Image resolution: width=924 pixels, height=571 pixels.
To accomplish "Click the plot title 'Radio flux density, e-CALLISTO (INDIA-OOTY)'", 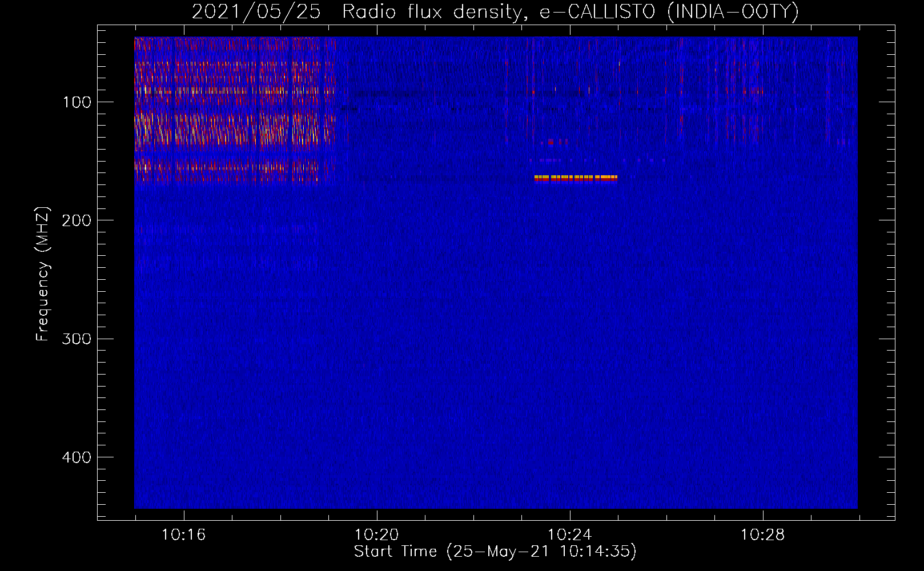I will 570,12.
